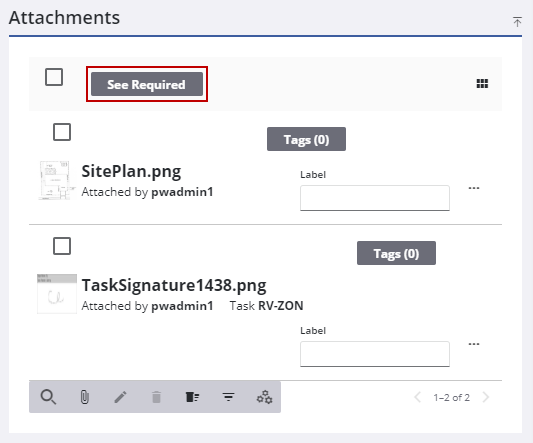The height and width of the screenshot is (443, 533).
Task: Open the TaskSignature1438.png thumbnail
Action: coord(57,294)
